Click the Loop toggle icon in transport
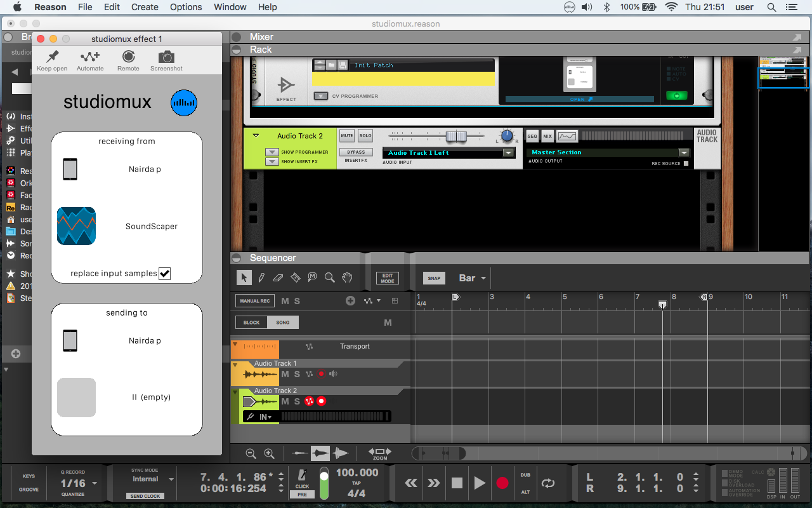This screenshot has width=812, height=508. point(547,483)
